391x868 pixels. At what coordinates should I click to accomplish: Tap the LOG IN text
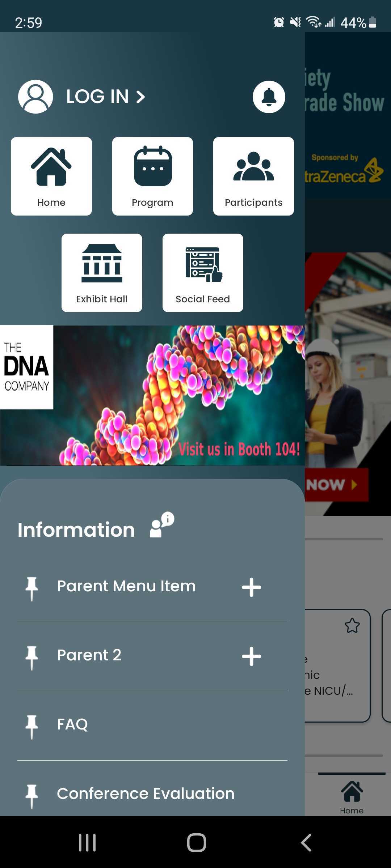97,97
